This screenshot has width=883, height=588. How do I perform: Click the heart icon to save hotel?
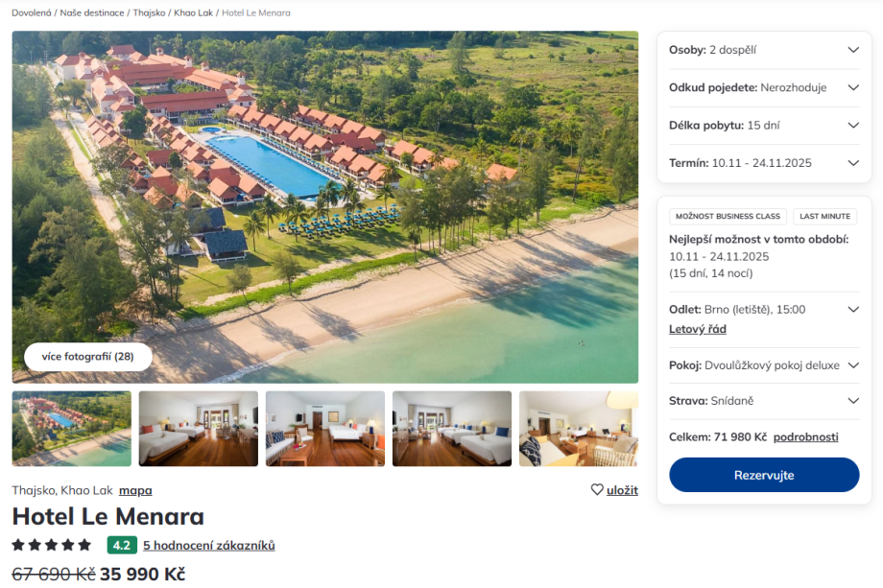597,489
